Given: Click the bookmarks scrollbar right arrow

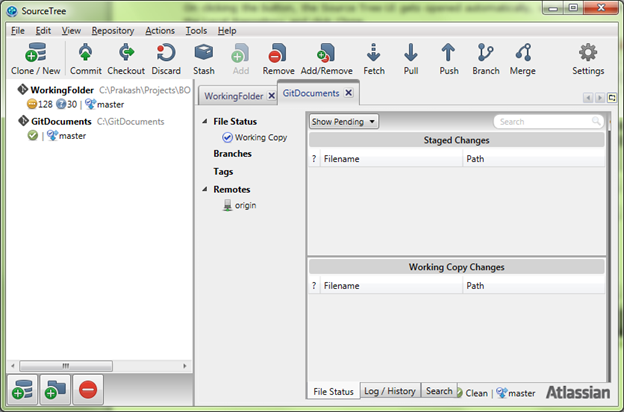Looking at the screenshot, I should [185, 366].
